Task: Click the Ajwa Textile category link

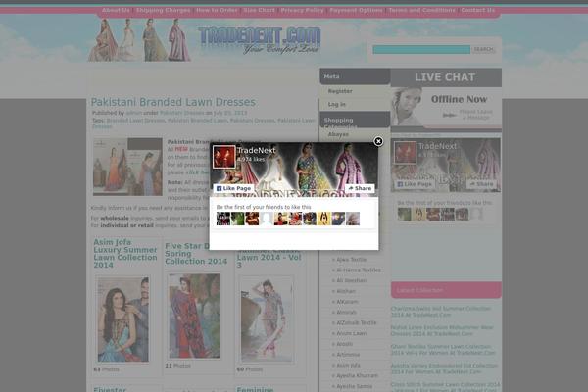Action: [x=352, y=260]
